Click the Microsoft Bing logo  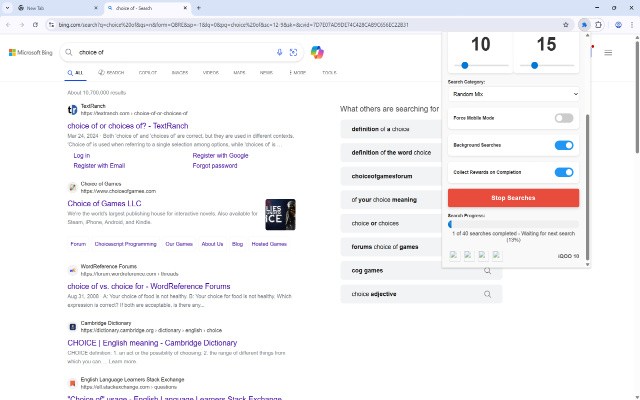[31, 53]
